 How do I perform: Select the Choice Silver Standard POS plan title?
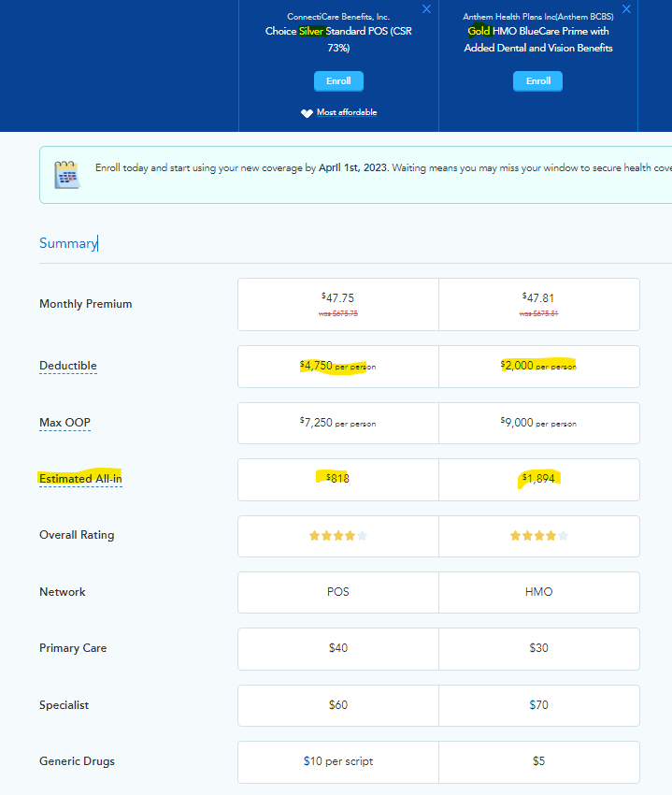click(338, 39)
